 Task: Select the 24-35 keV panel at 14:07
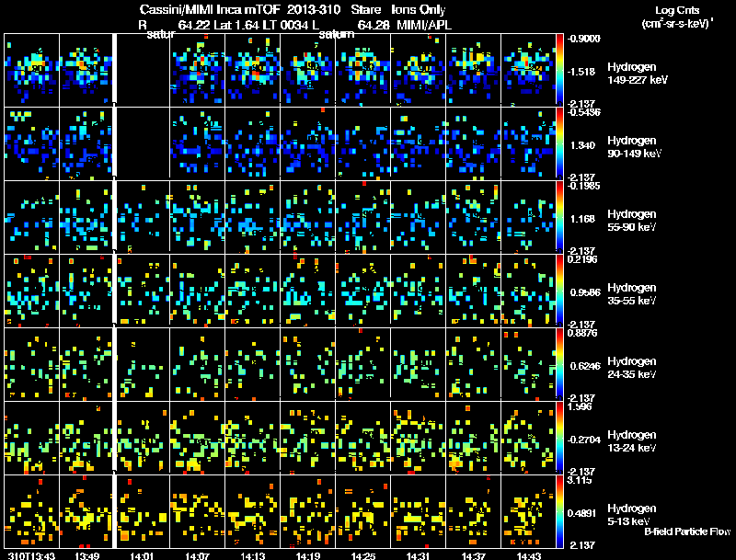(x=197, y=364)
